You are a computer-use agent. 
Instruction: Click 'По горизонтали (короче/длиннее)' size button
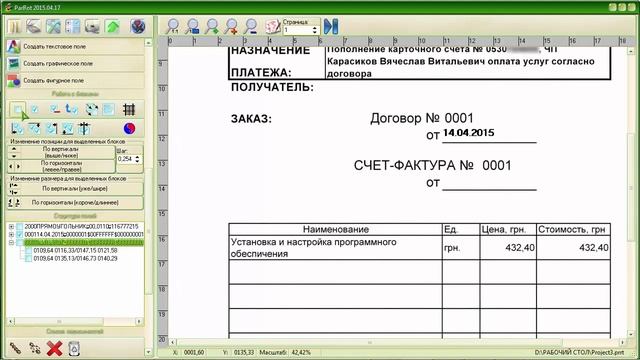click(x=76, y=202)
